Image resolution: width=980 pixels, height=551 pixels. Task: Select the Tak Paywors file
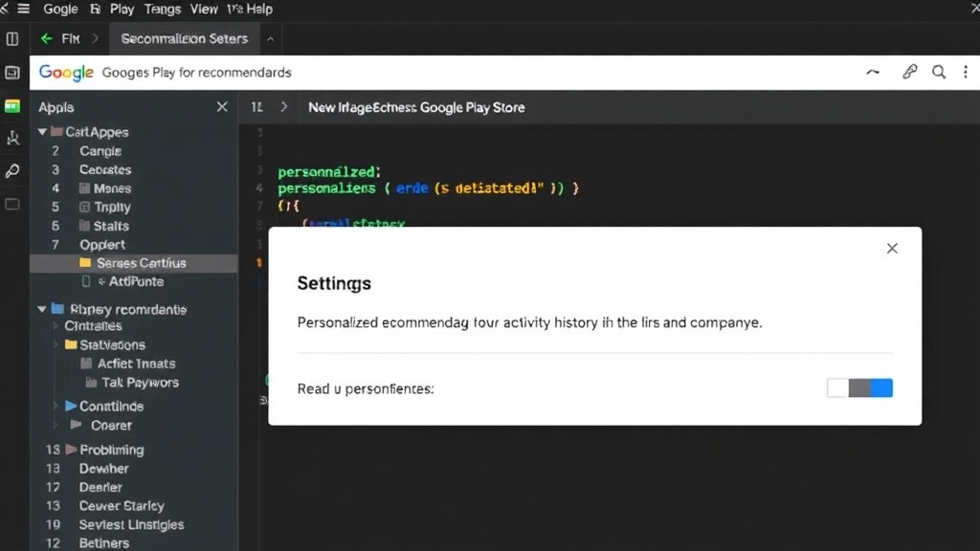pyautogui.click(x=132, y=383)
